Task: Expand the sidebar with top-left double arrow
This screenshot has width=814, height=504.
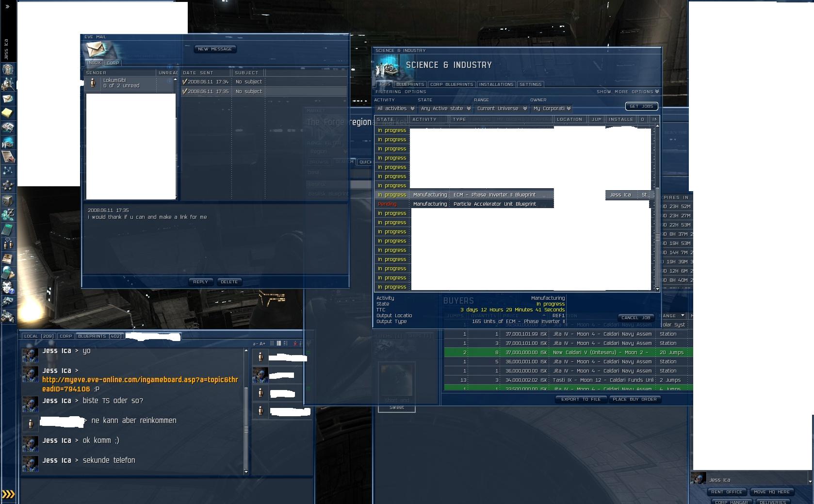Action: [7, 6]
